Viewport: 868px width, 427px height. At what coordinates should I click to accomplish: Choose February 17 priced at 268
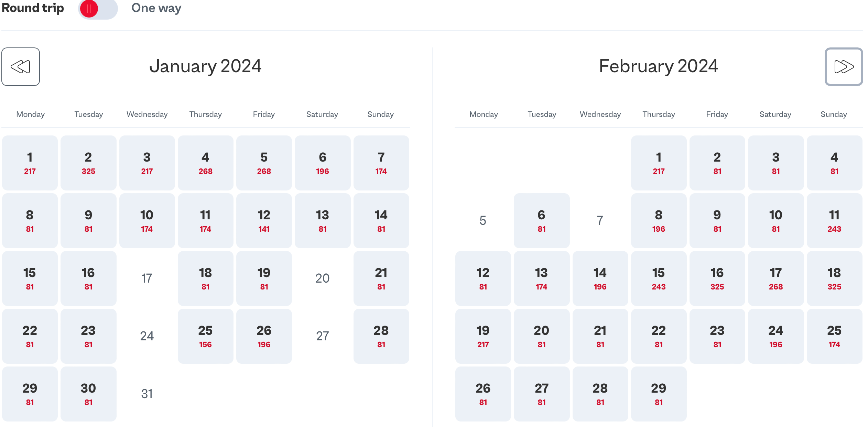pos(775,278)
